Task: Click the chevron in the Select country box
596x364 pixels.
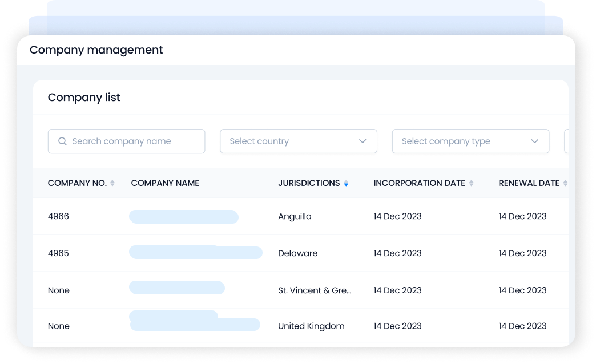Action: click(x=362, y=141)
